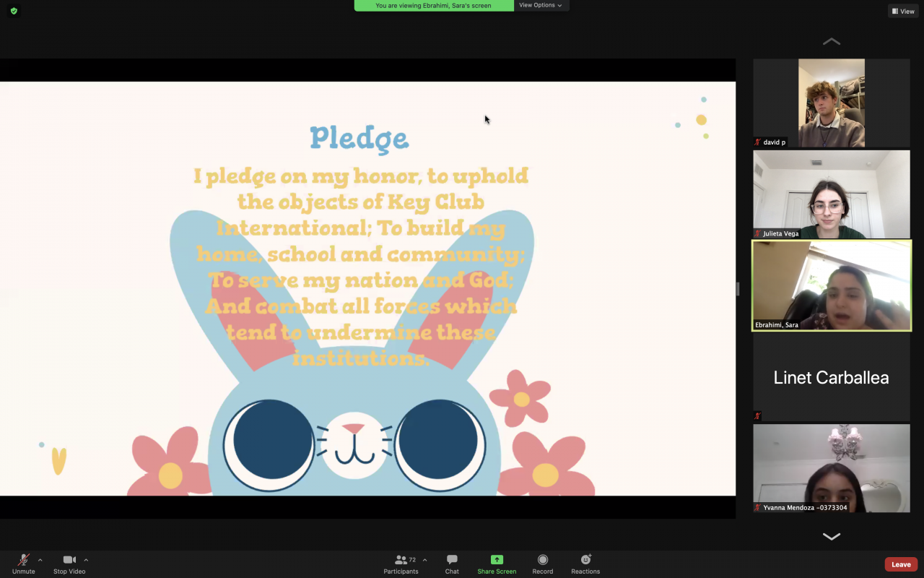The height and width of the screenshot is (578, 924).
Task: Click the word "institutions." on the slide
Action: coord(361,358)
